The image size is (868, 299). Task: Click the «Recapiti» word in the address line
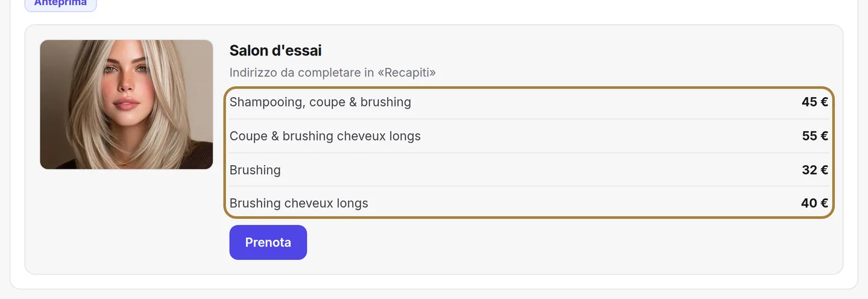coord(407,73)
